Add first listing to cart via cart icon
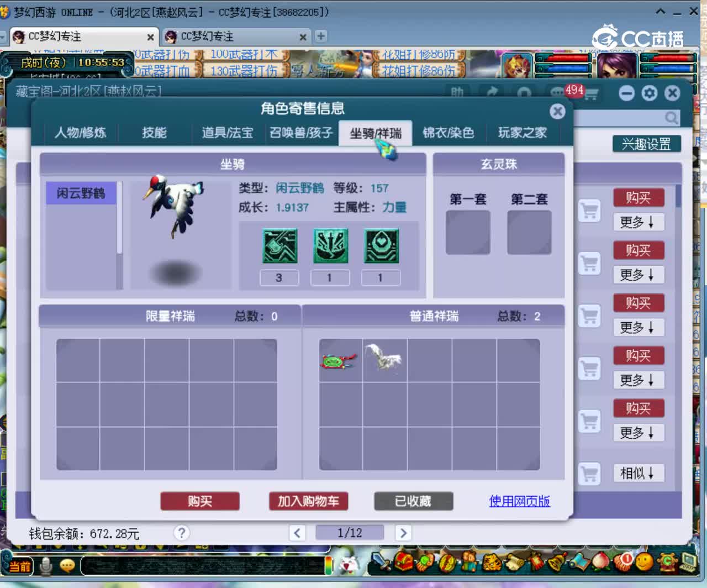The image size is (707, 588). (x=589, y=211)
